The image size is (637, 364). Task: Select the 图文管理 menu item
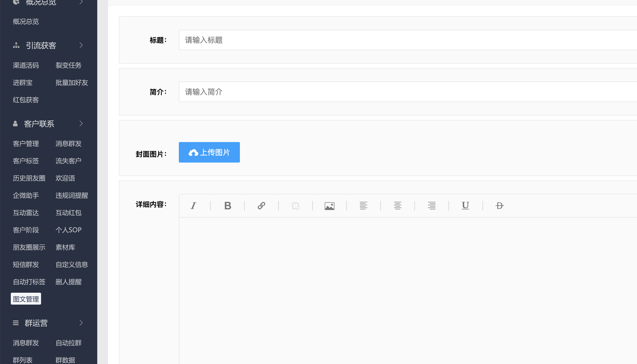pyautogui.click(x=26, y=299)
